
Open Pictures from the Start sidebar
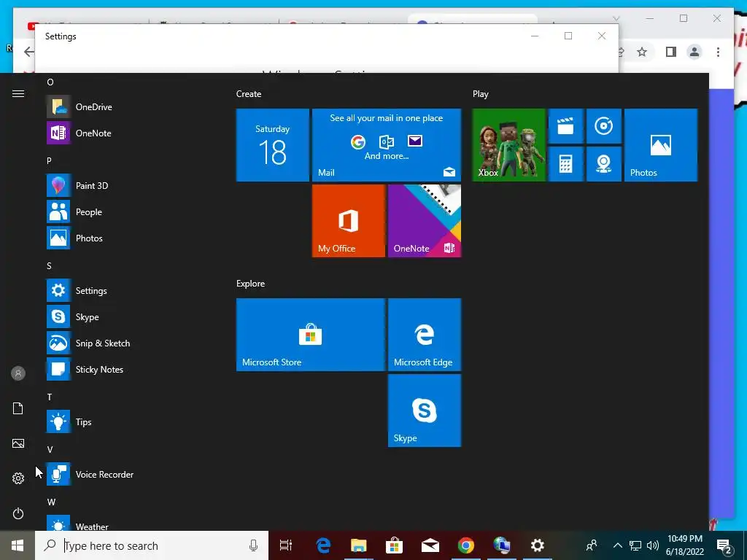[18, 443]
